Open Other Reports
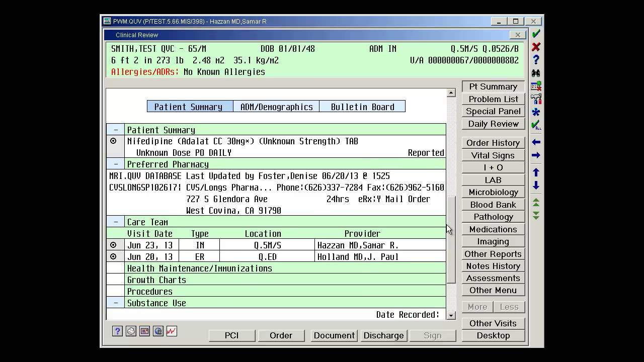The height and width of the screenshot is (362, 644). [x=493, y=254]
